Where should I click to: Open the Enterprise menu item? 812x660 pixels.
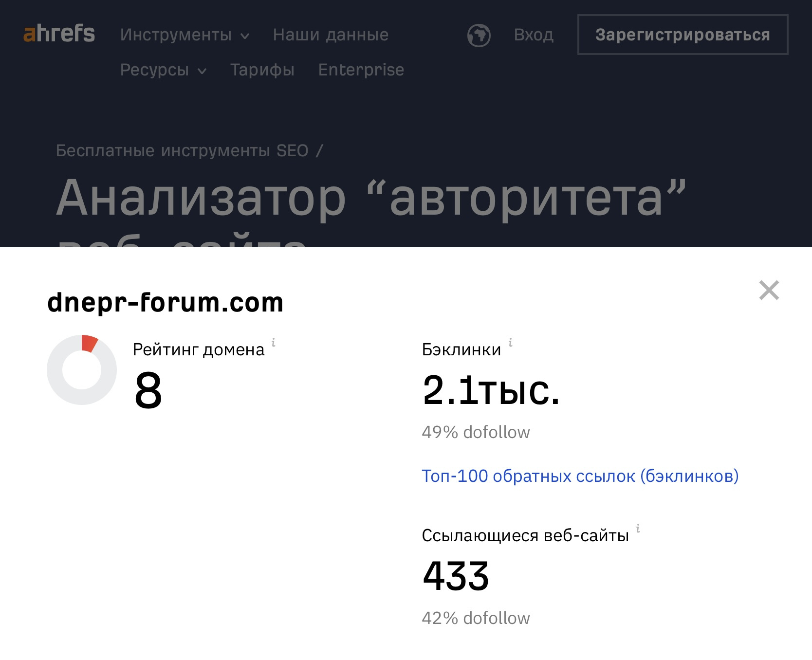click(361, 70)
